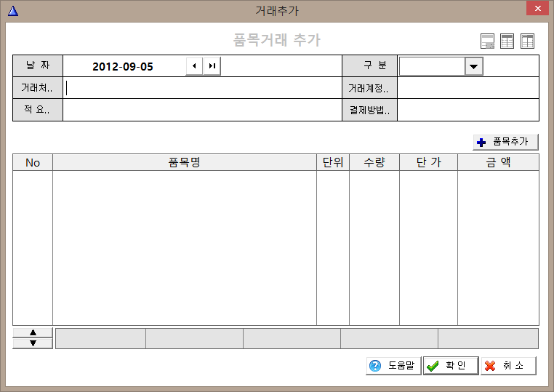Confirm with the 확 인 button

click(x=451, y=366)
